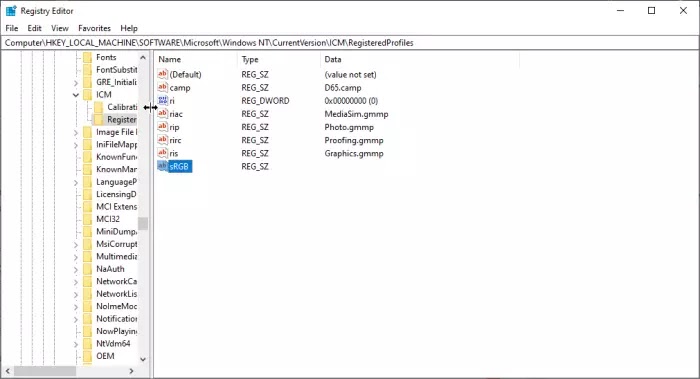Select the ris value icon
Image resolution: width=700 pixels, height=379 pixels.
pos(162,153)
